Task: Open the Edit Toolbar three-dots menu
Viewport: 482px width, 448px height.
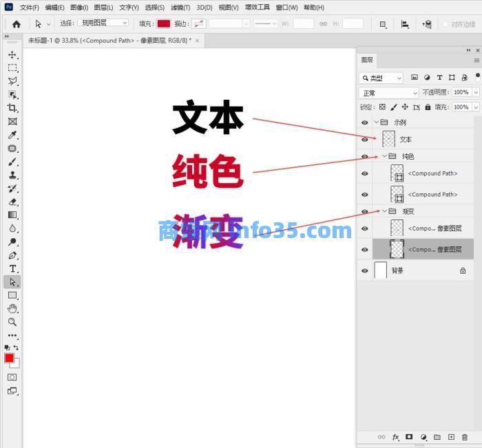Action: (x=12, y=335)
